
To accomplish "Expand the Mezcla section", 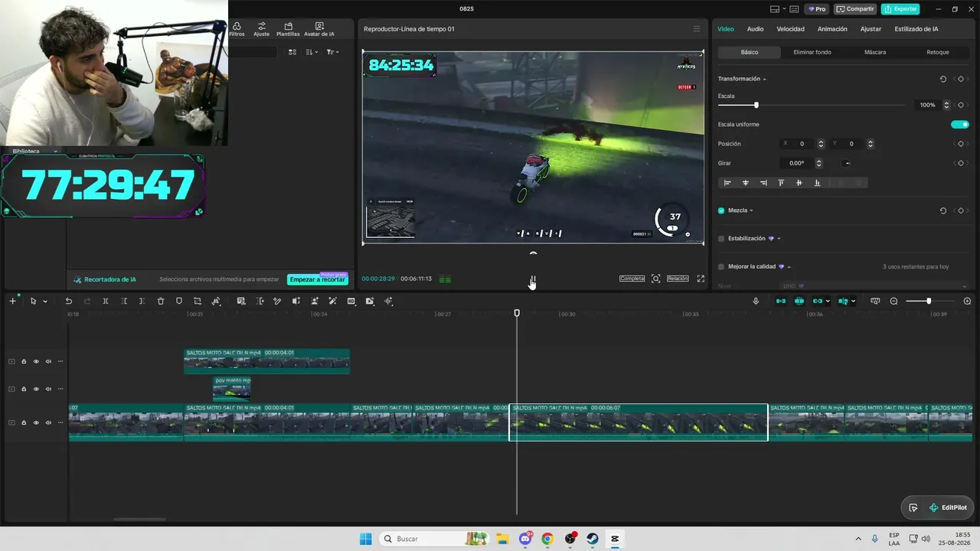I will (751, 210).
